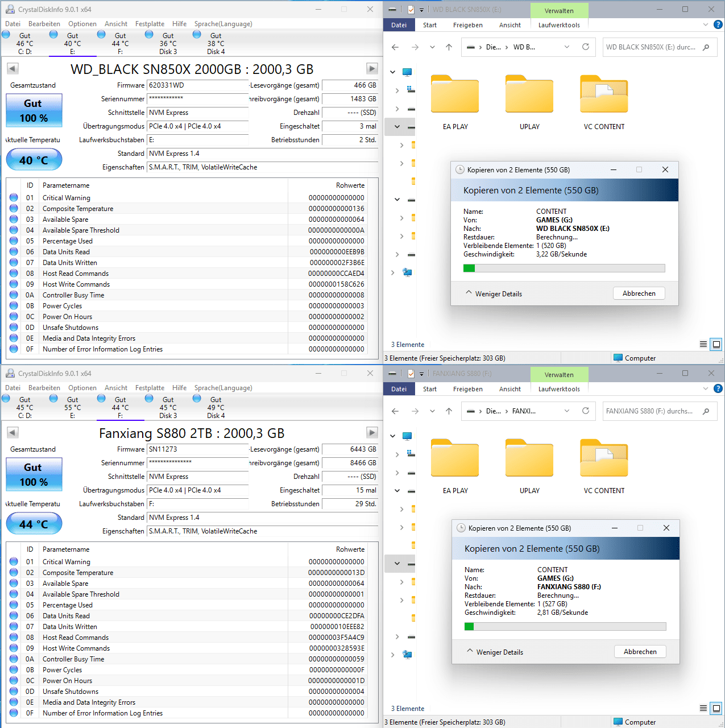
Task: Click search magnifier in WD BLACK Explorer
Action: point(706,47)
